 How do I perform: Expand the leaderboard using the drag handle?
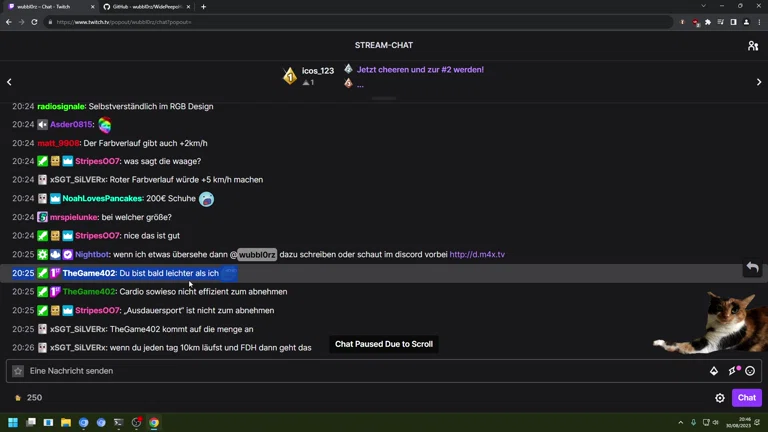tap(384, 98)
